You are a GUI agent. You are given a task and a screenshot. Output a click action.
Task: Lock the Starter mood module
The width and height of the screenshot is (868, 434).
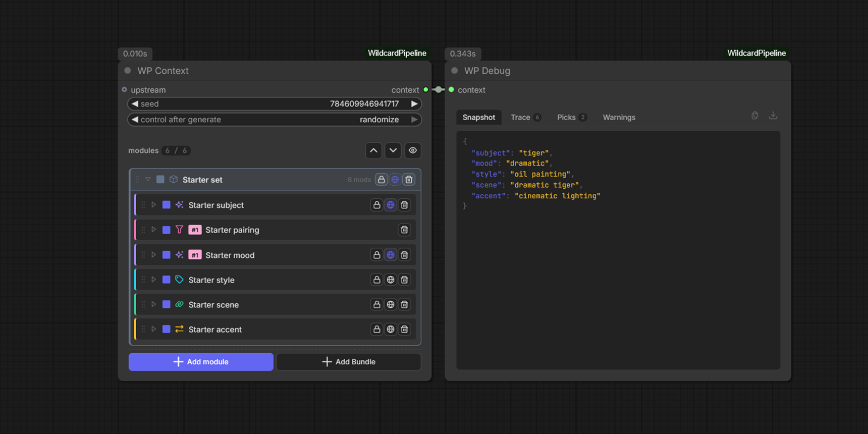click(x=376, y=255)
